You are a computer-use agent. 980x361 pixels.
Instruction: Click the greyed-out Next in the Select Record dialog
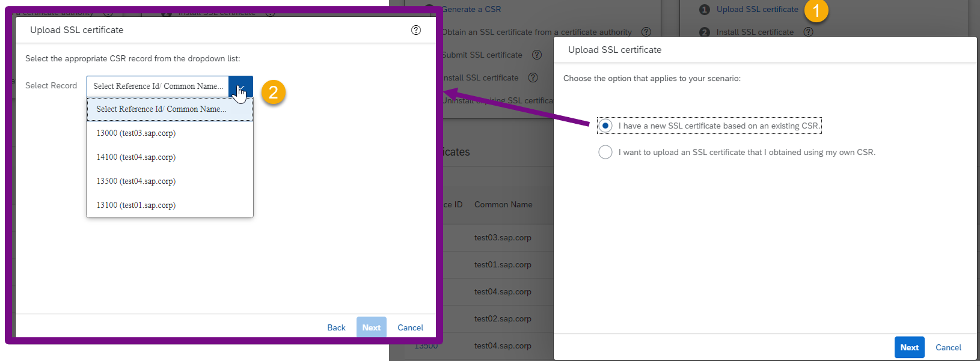tap(372, 327)
